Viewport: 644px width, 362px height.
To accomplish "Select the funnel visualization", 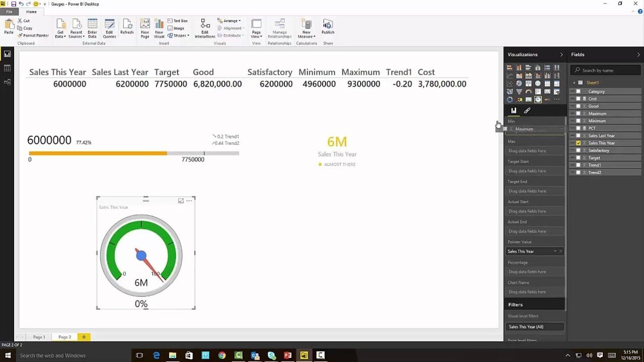I will (x=519, y=92).
